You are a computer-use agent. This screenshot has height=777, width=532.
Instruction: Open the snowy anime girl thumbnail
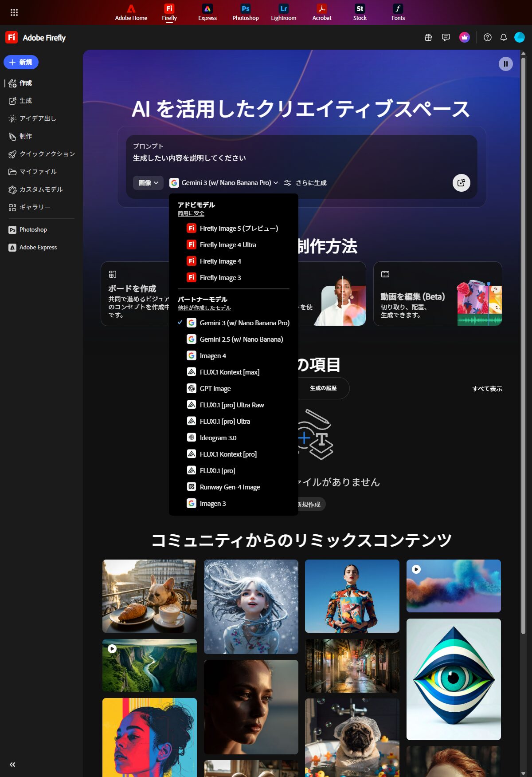pyautogui.click(x=251, y=607)
